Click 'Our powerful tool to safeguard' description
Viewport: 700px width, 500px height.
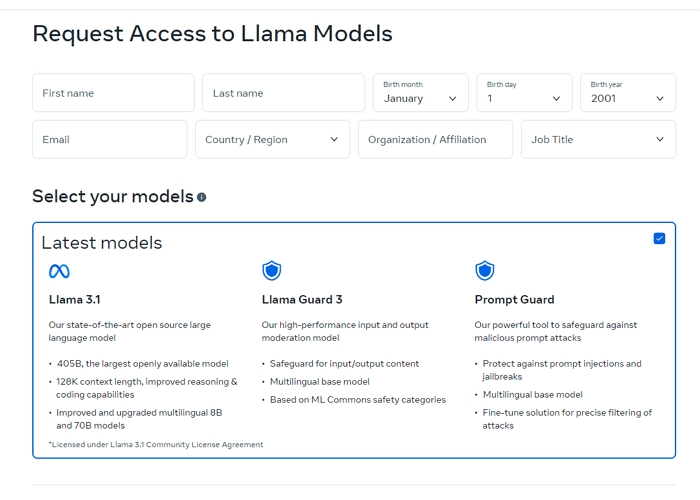tap(555, 331)
